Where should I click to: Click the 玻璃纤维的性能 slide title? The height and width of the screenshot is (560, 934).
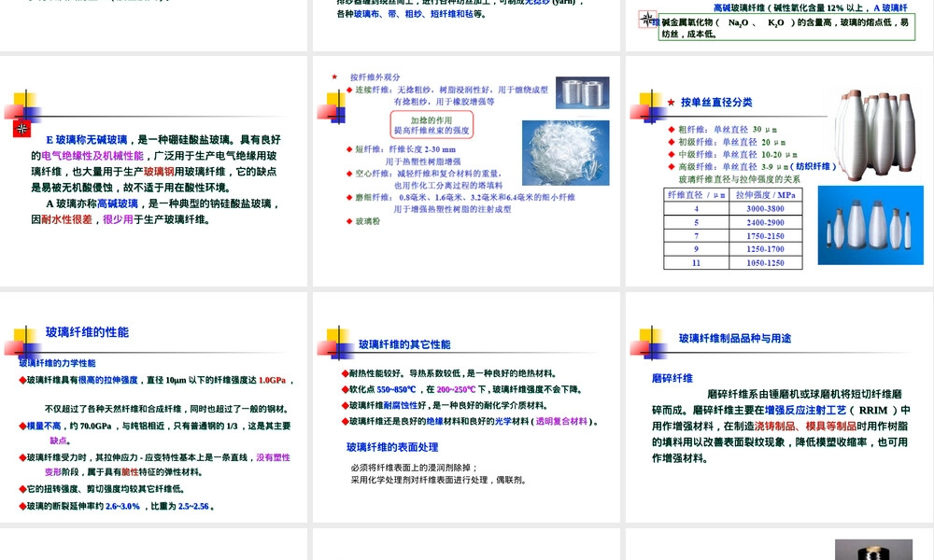tap(87, 332)
